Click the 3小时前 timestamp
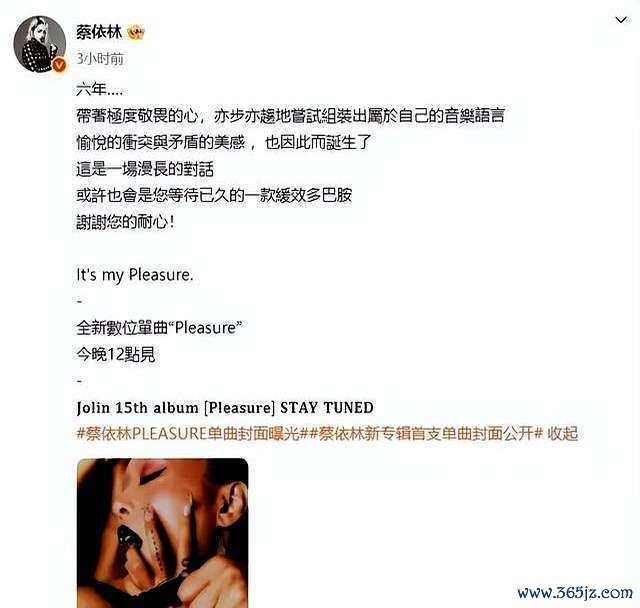This screenshot has height=608, width=640. (x=100, y=59)
